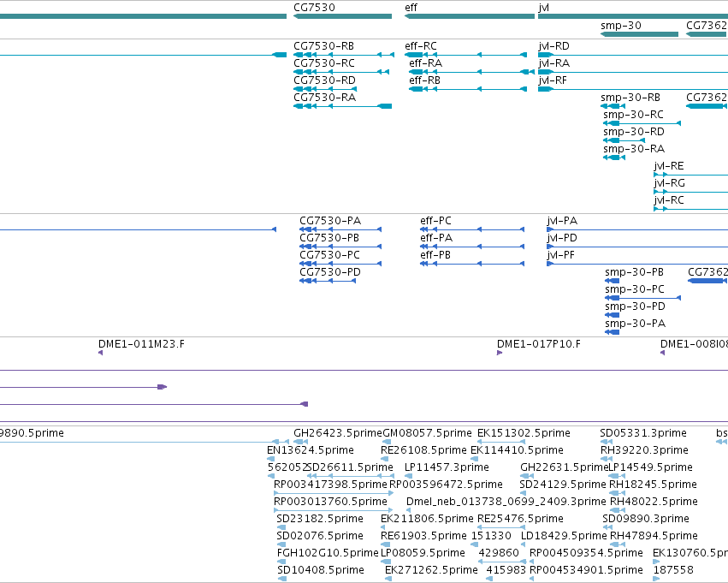The height and width of the screenshot is (583, 728).
Task: Click transcript CG7530-RD label
Action: click(324, 80)
